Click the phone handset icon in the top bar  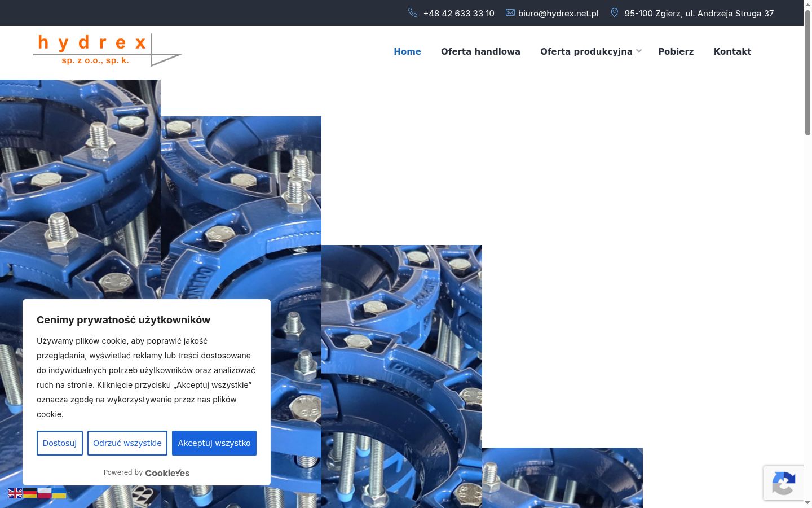click(413, 12)
